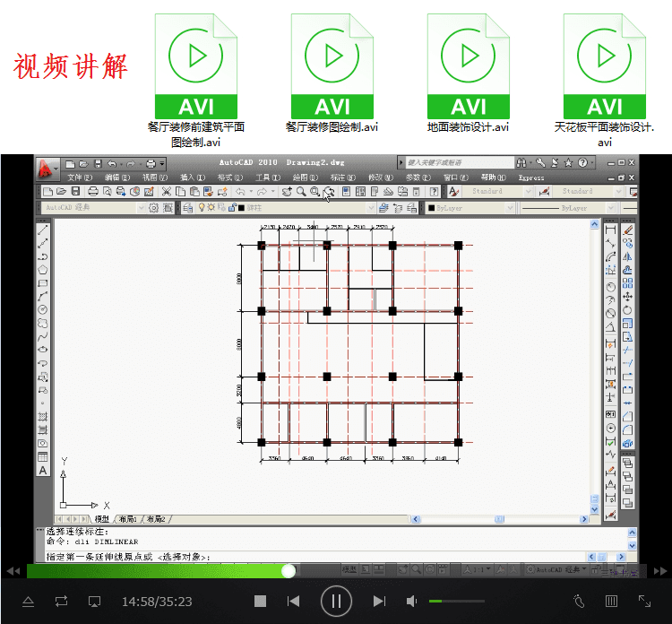Screen dimensions: 672x624
Task: Rewind using the double-left arrow button
Action: pyautogui.click(x=13, y=571)
